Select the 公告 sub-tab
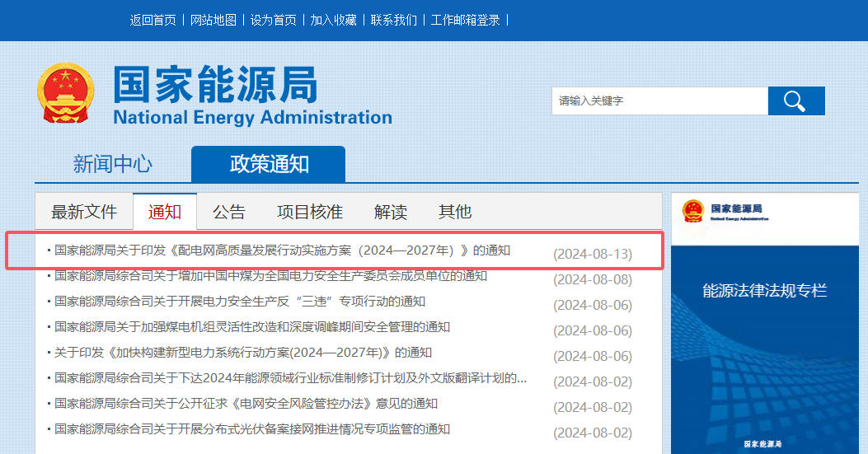The image size is (868, 454). [x=229, y=212]
